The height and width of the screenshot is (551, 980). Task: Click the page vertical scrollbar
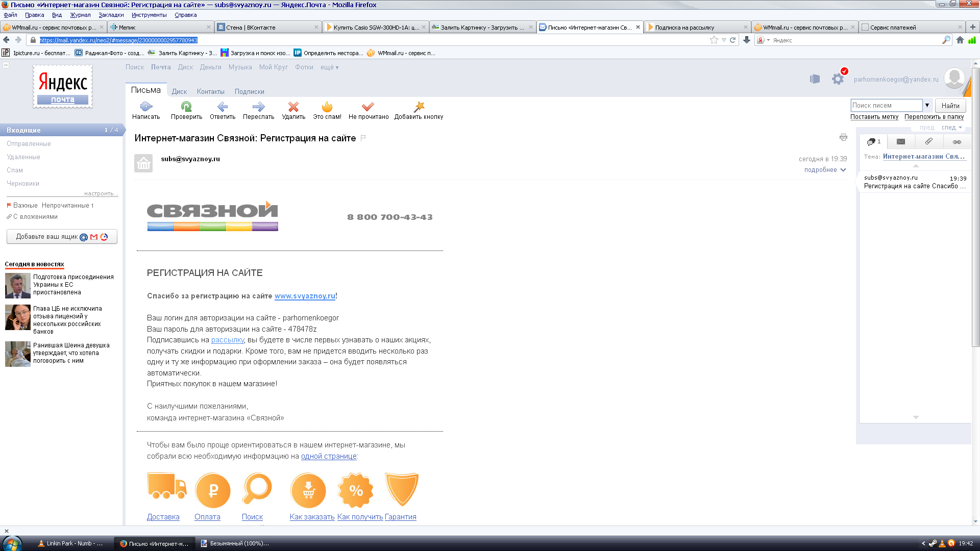976,207
